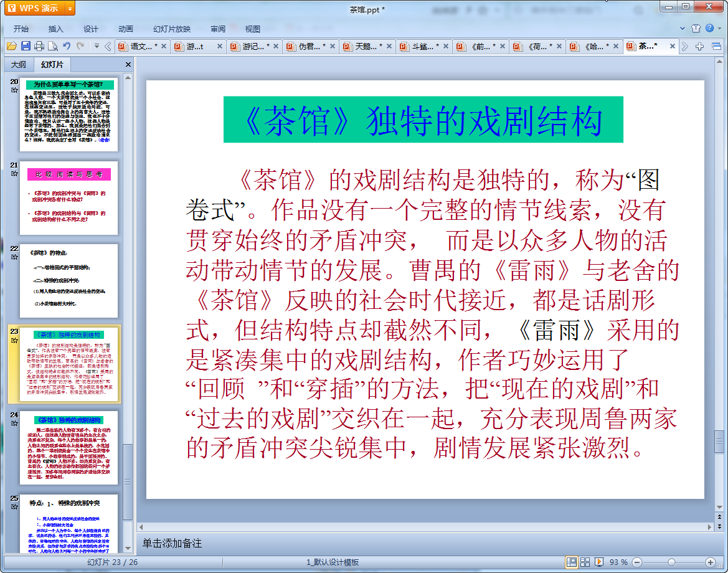Viewport: 728px width, 573px height.
Task: Click the notes field 单击添加备注
Action: tap(172, 543)
